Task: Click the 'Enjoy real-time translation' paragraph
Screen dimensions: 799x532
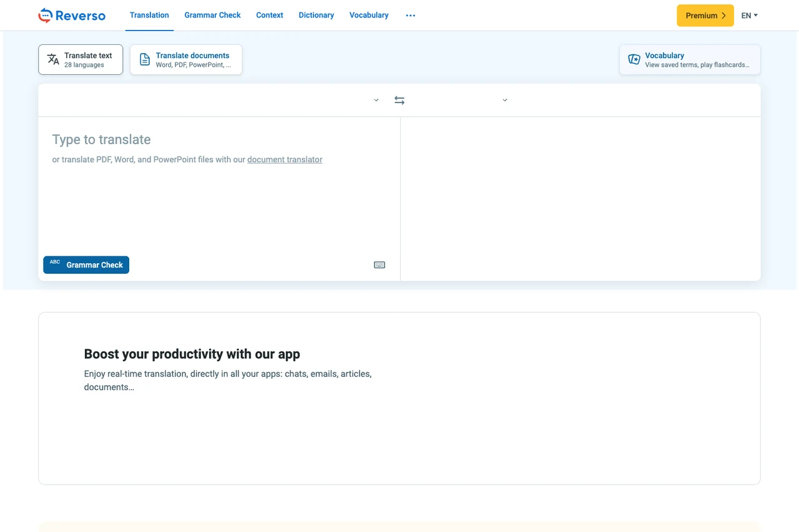Action: point(228,380)
